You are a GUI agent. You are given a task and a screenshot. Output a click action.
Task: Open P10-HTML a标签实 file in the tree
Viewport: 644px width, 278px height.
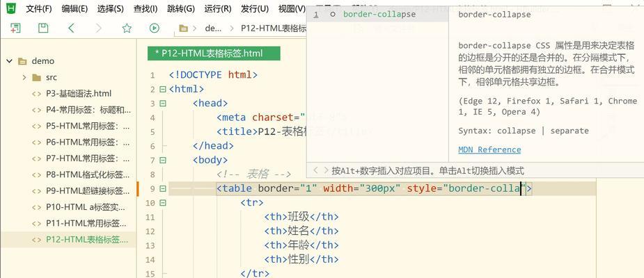[86, 207]
